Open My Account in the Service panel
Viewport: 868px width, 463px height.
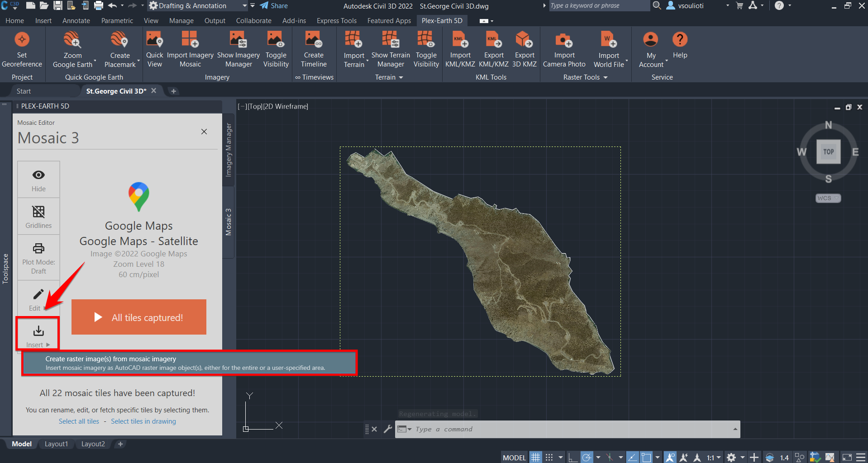(650, 47)
